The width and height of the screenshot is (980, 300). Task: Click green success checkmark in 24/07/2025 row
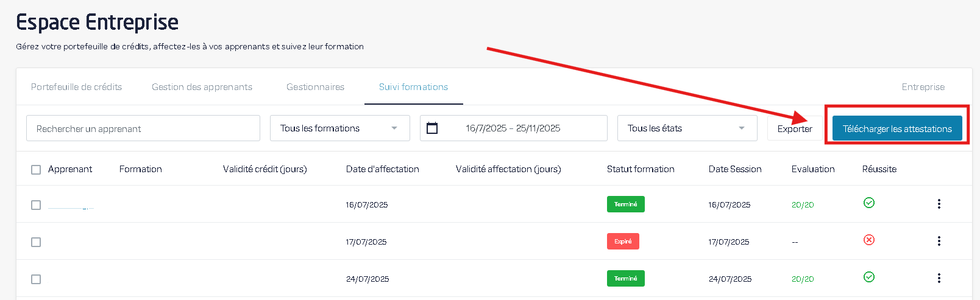[869, 277]
